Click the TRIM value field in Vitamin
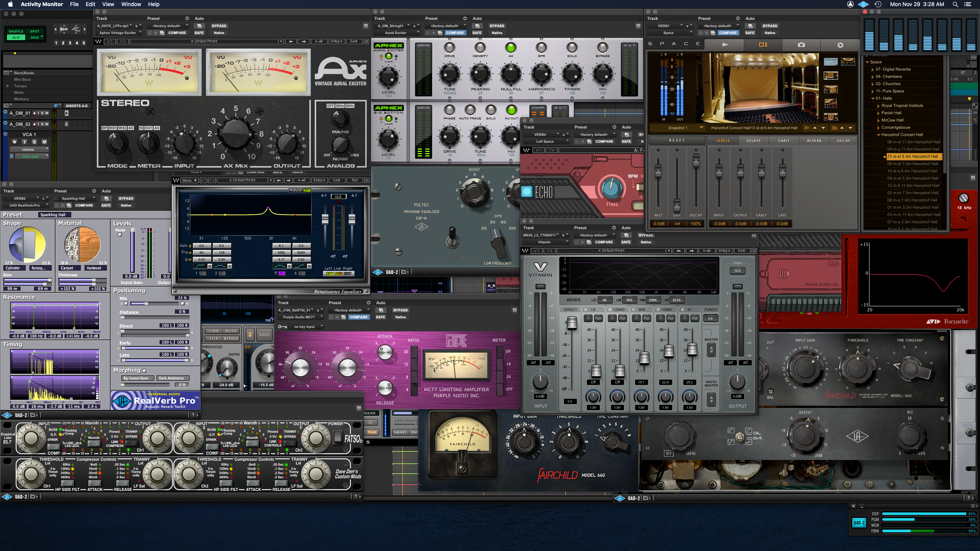This screenshot has height=551, width=980. coord(737,271)
